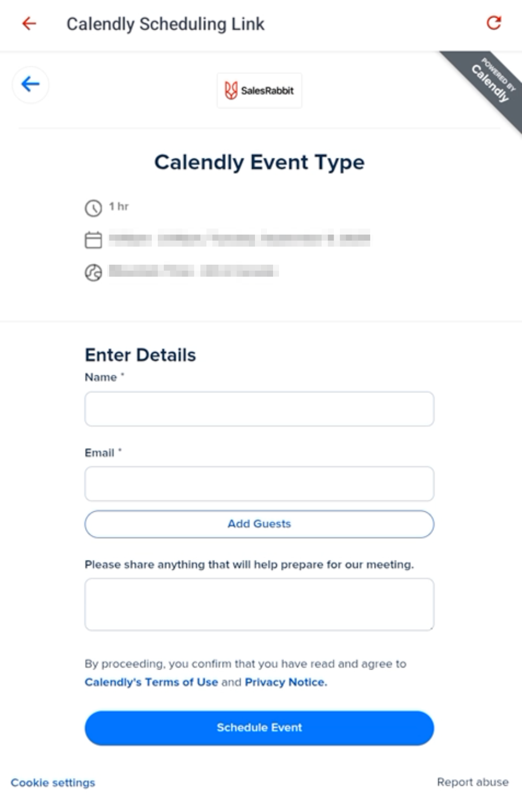Image resolution: width=522 pixels, height=812 pixels.
Task: Click the clock duration icon
Action: (93, 208)
